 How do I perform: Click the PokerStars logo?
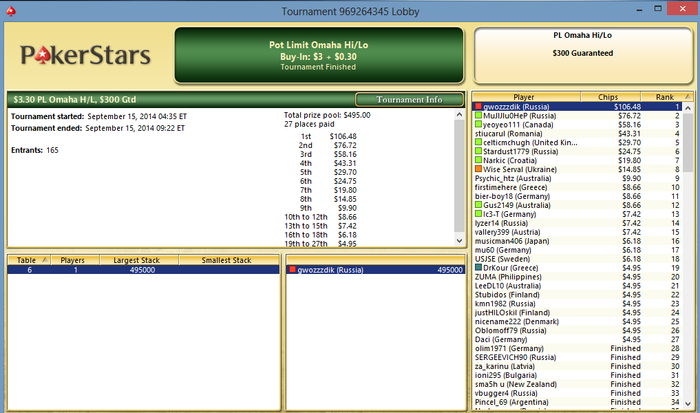(85, 55)
